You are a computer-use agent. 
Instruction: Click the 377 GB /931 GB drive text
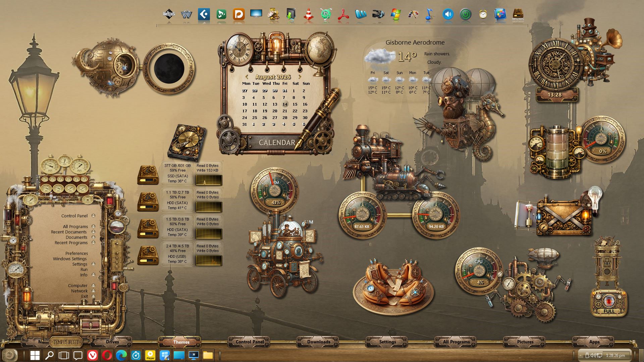pyautogui.click(x=177, y=166)
